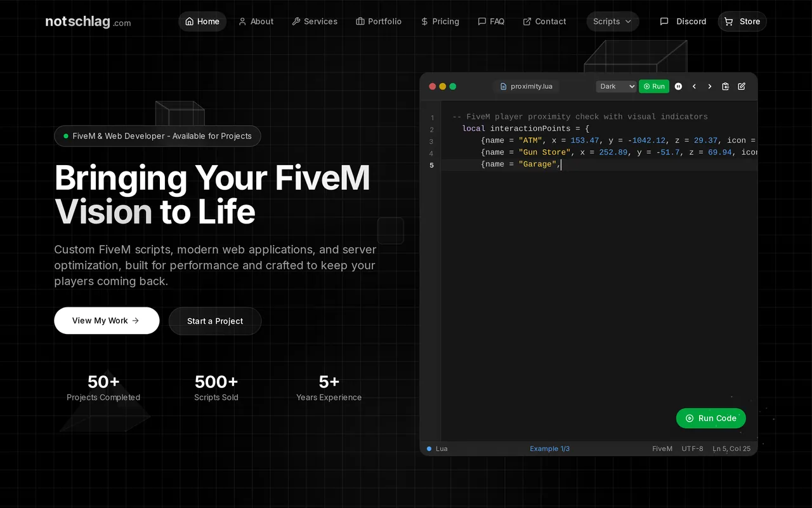Place cursor after "Garage", in the code

point(561,164)
